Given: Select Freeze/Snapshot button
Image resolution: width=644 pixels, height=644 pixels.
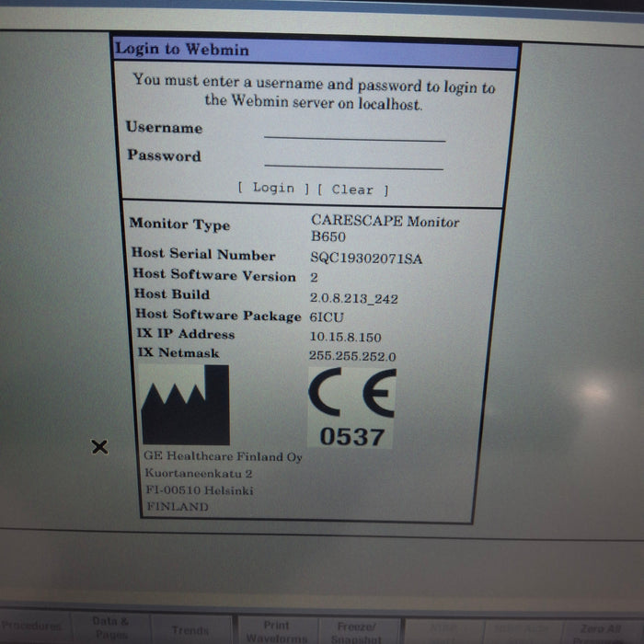Looking at the screenshot, I should 357,632.
